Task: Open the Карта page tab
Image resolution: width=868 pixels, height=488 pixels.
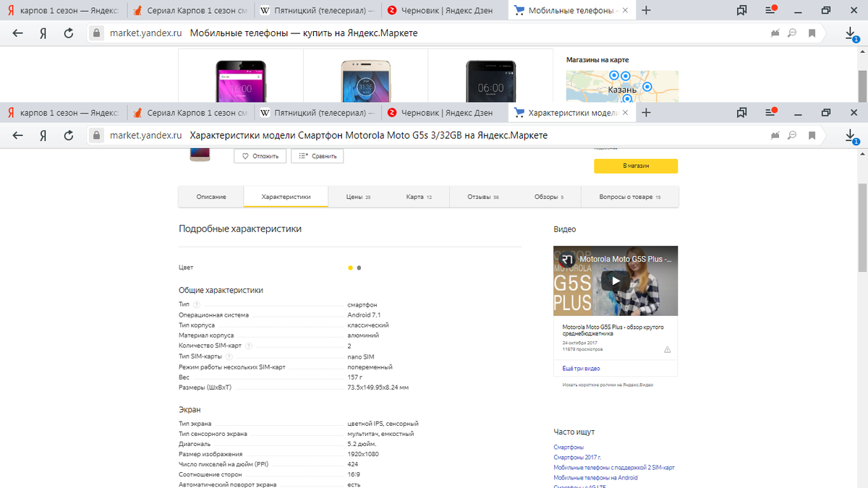Action: (x=419, y=197)
